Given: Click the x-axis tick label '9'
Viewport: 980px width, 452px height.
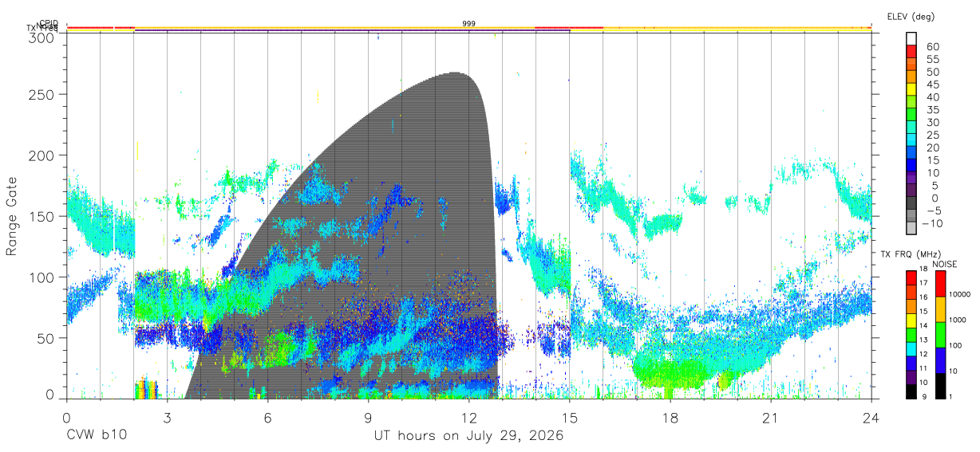Looking at the screenshot, I should (368, 418).
